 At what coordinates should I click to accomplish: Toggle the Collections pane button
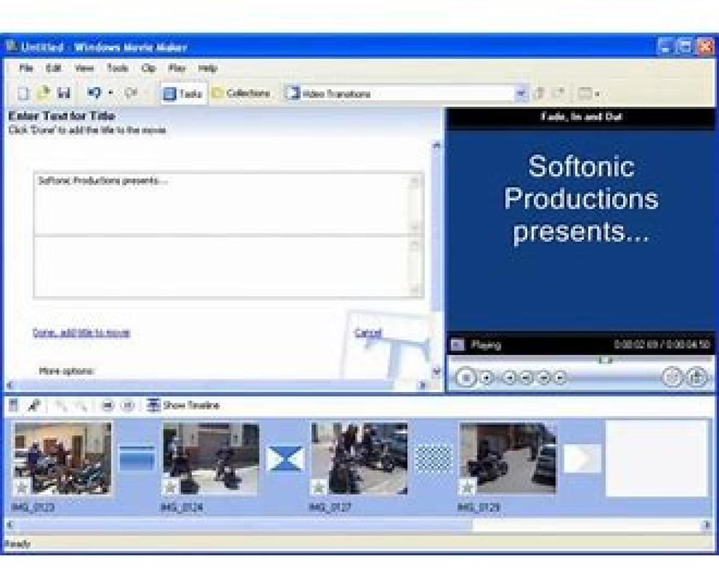pyautogui.click(x=241, y=94)
